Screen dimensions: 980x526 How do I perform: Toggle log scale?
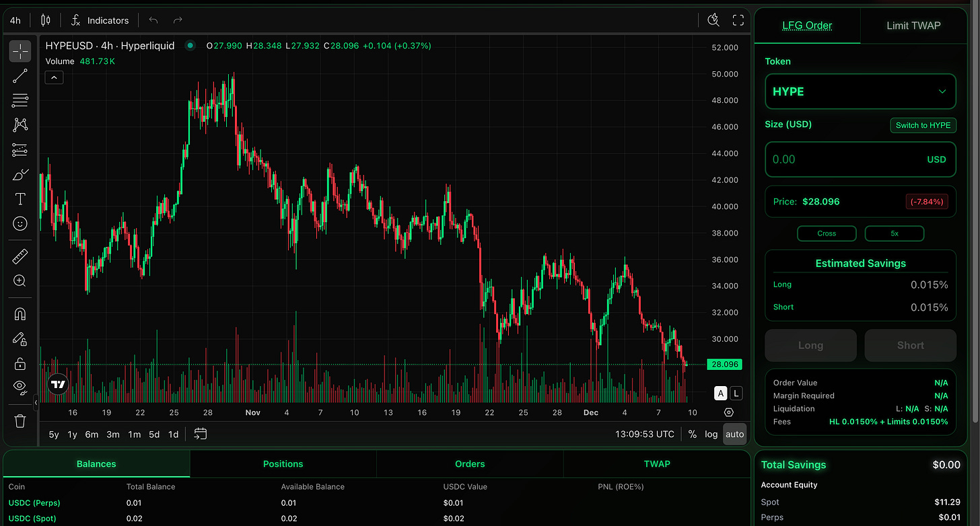click(711, 435)
